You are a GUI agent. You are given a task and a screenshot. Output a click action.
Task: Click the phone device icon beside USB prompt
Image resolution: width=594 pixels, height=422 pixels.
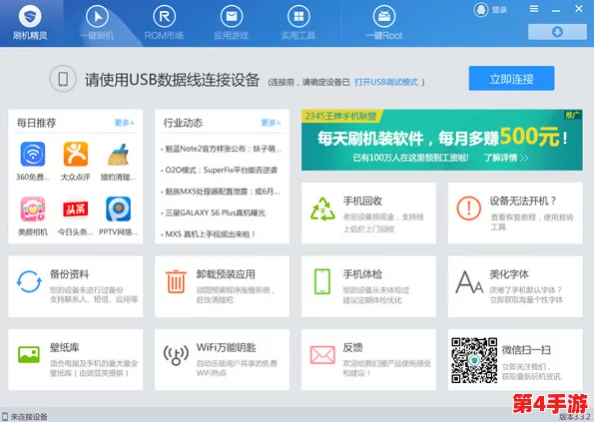coord(63,79)
